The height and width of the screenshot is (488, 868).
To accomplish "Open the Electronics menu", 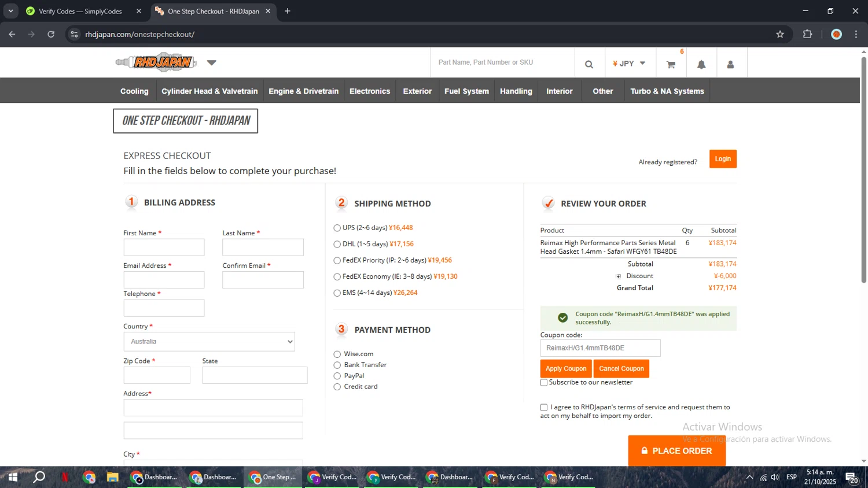I will 370,91.
